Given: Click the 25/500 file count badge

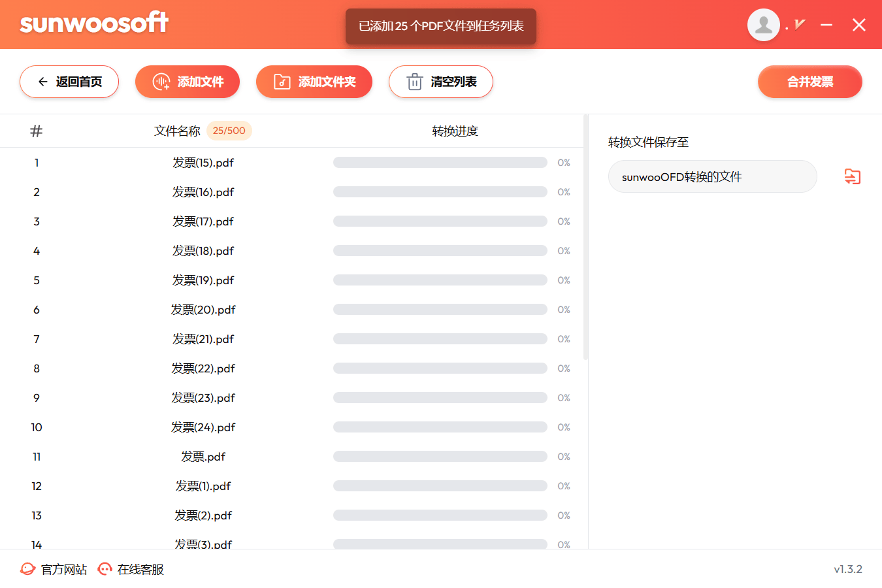Looking at the screenshot, I should click(x=229, y=131).
